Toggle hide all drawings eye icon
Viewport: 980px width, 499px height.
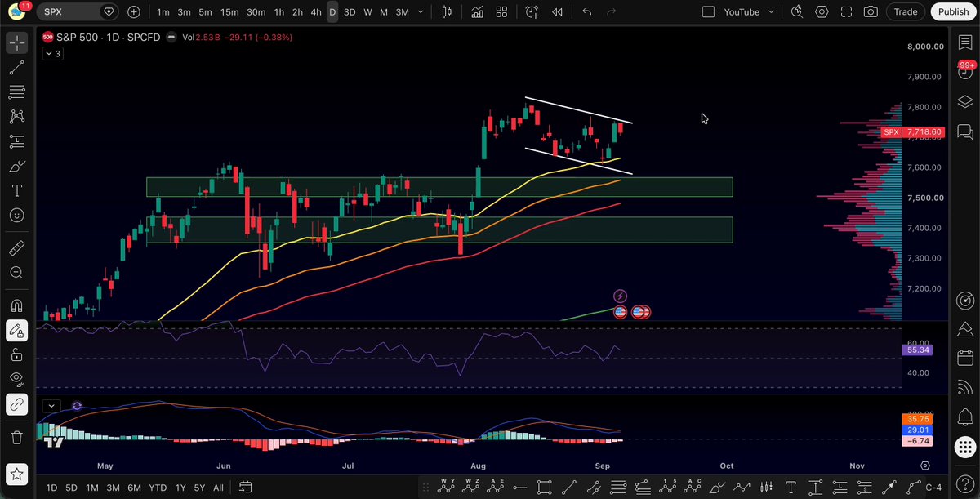17,379
